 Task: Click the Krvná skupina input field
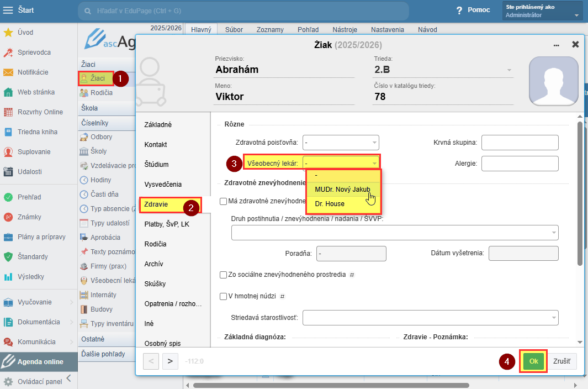coord(520,143)
